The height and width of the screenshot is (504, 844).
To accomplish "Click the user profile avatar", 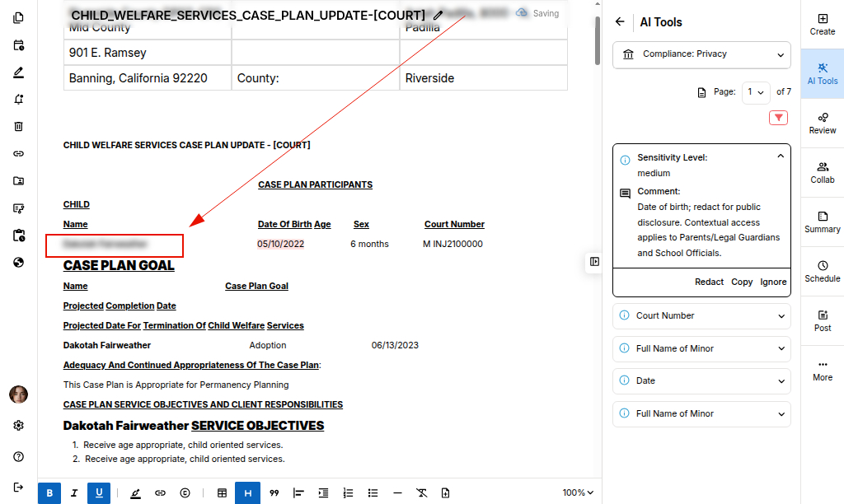I will pyautogui.click(x=18, y=394).
